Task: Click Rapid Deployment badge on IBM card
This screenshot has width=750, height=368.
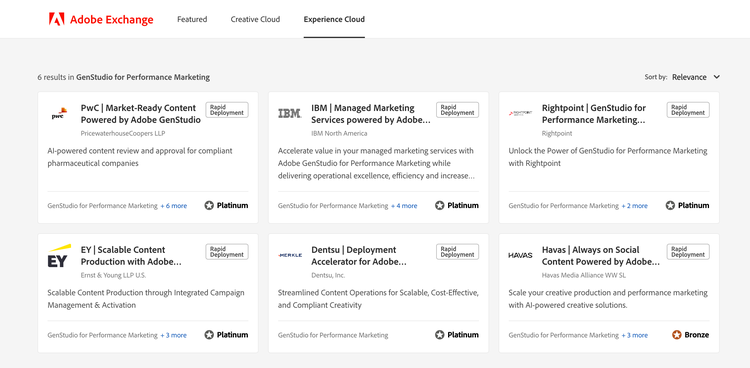Action: pos(458,110)
